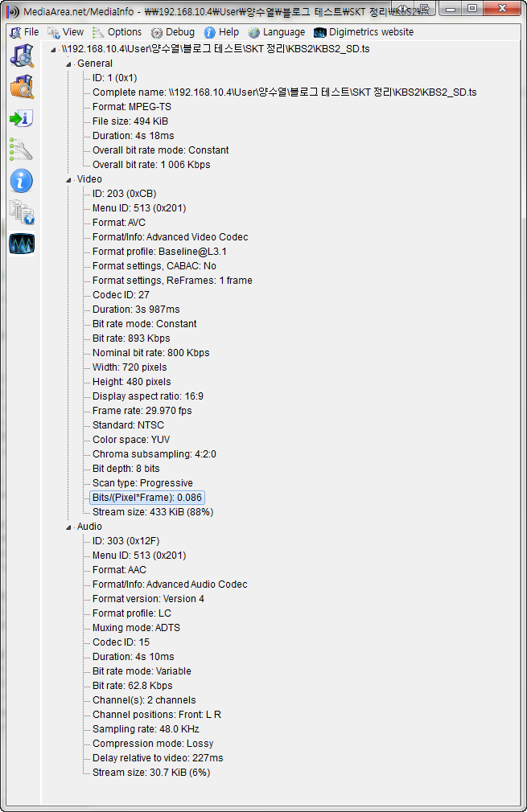Select 'Overall bit rate: 1 006 Kbps' row
This screenshot has width=527, height=812.
(x=151, y=165)
